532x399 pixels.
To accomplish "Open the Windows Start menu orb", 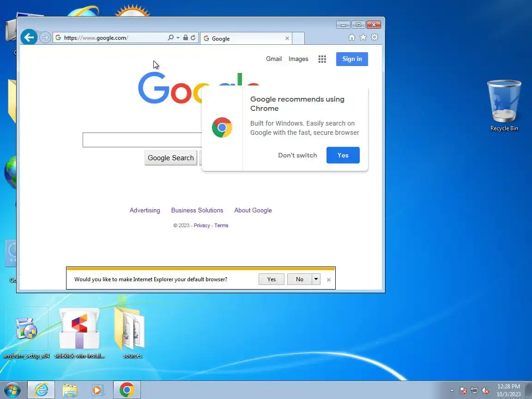I will point(12,390).
